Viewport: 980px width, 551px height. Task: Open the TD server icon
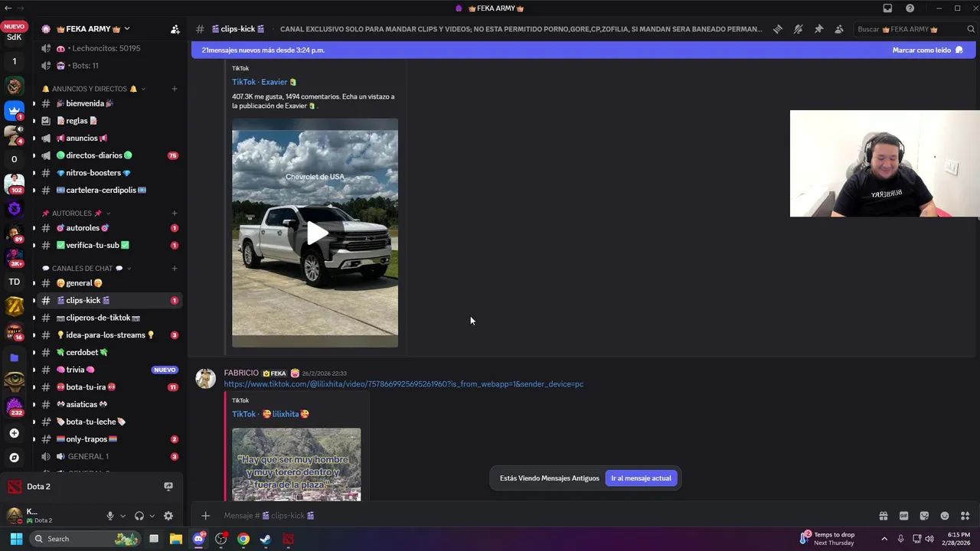[14, 282]
